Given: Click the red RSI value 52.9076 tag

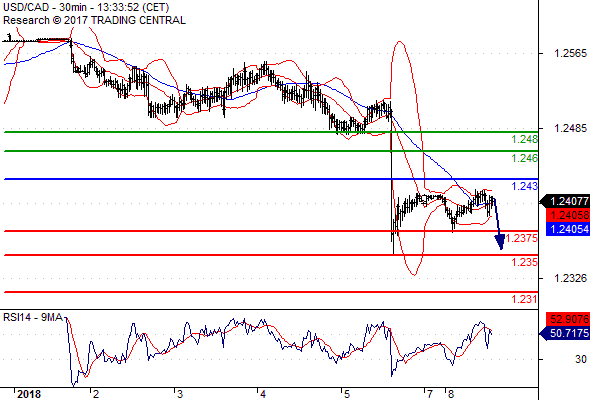Looking at the screenshot, I should [x=568, y=319].
